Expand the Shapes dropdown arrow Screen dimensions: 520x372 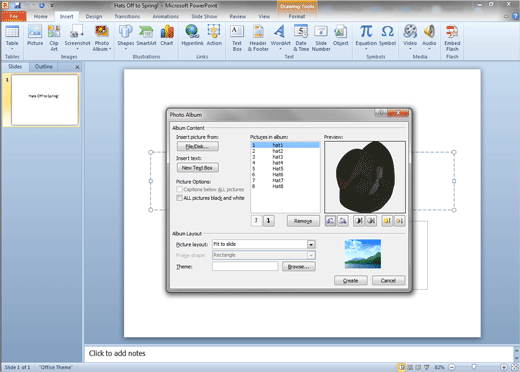126,49
